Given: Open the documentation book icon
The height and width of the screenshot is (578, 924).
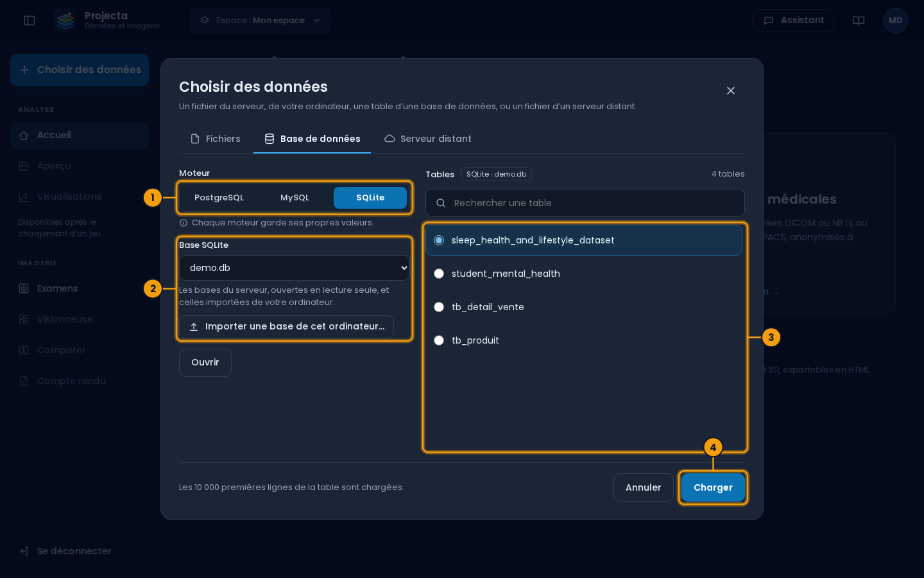Looking at the screenshot, I should (x=859, y=21).
